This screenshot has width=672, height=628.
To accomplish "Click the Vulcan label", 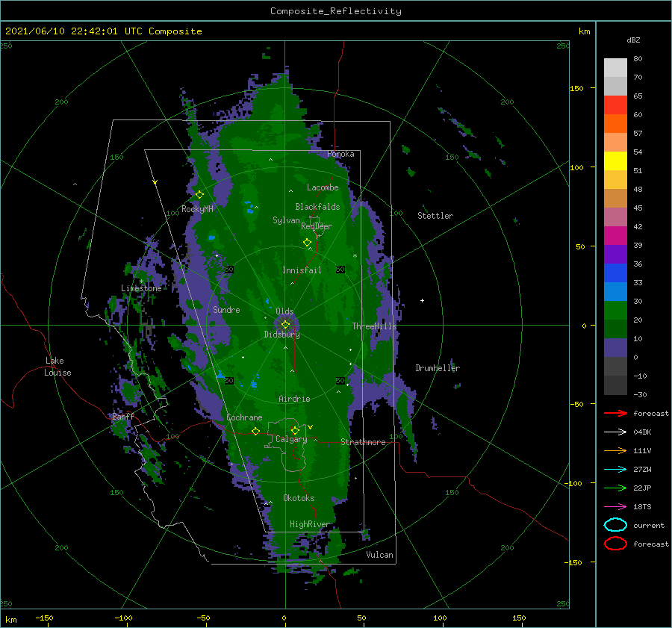I will click(379, 555).
